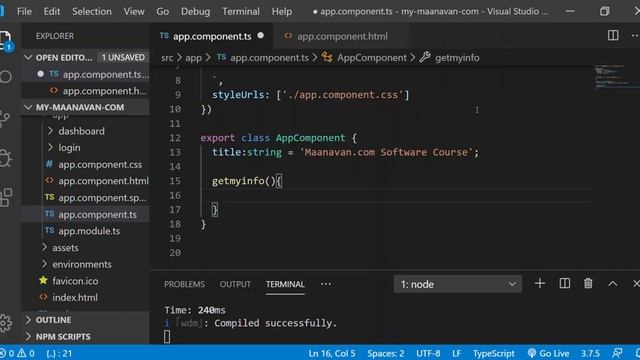Click the 'src' breadcrumb segment
This screenshot has height=360, width=640.
pyautogui.click(x=167, y=58)
